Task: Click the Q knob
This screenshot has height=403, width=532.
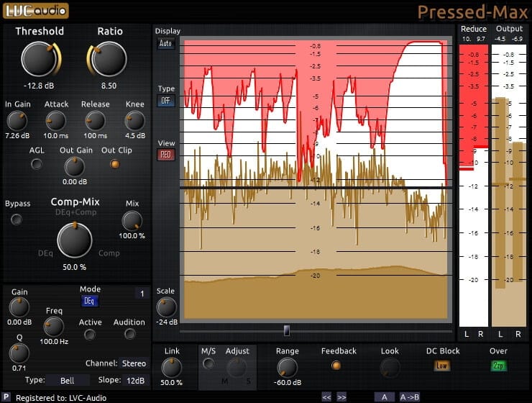Action: tap(19, 353)
